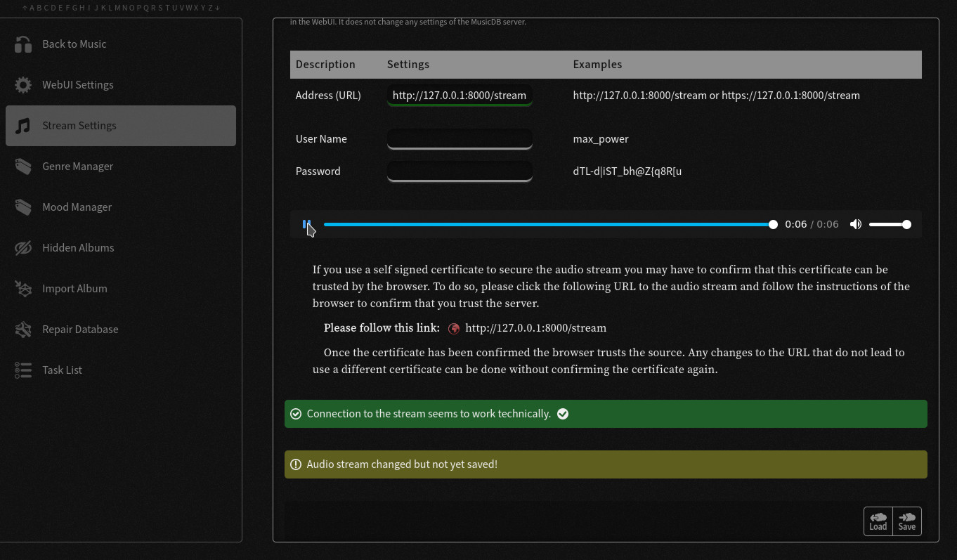The height and width of the screenshot is (560, 957).
Task: Click the Task List icon in sidebar
Action: point(23,370)
